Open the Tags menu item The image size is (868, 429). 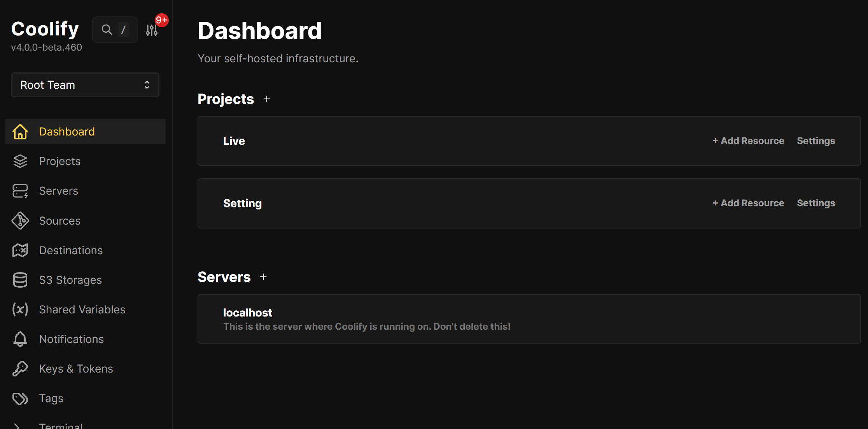[x=51, y=398]
